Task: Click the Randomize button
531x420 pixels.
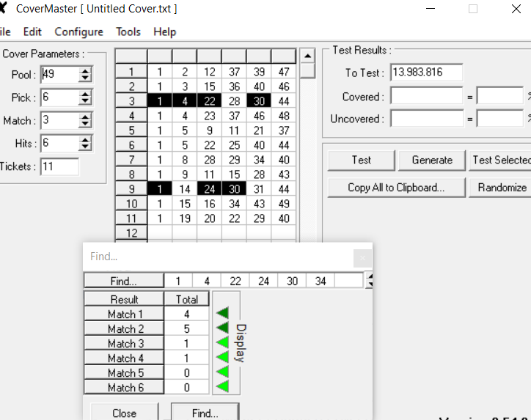Action: click(x=500, y=188)
